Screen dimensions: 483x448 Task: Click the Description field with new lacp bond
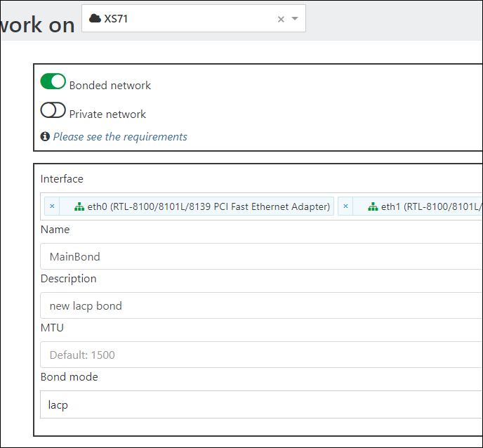pyautogui.click(x=261, y=305)
